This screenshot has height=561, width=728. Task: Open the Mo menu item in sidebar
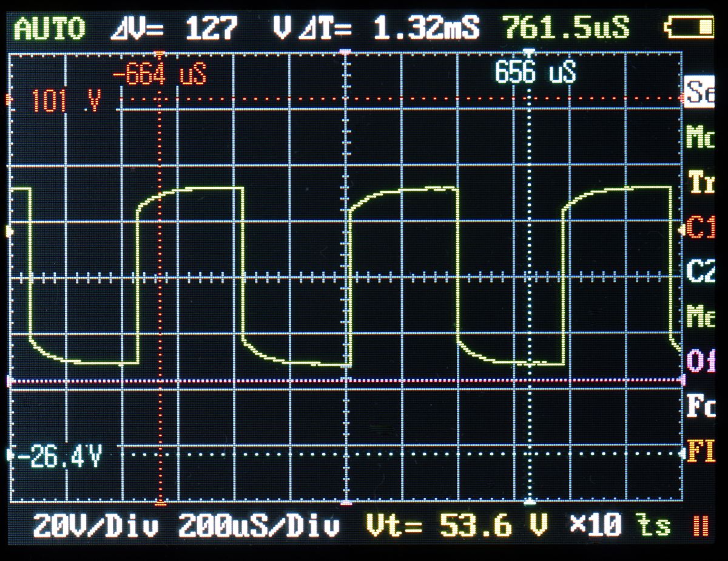tap(699, 137)
